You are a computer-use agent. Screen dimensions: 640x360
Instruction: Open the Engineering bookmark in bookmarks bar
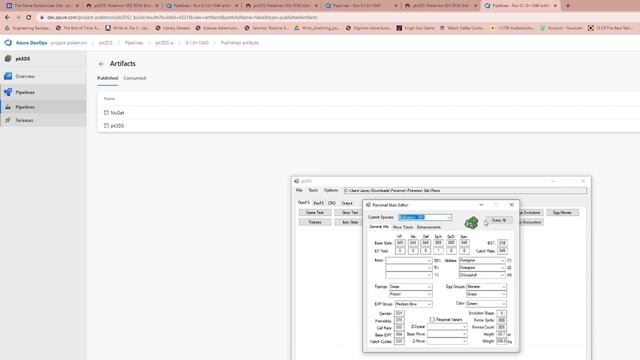(x=27, y=28)
